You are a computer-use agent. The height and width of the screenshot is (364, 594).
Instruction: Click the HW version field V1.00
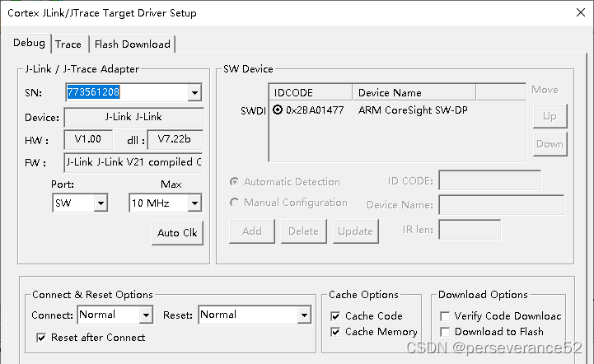click(x=88, y=140)
